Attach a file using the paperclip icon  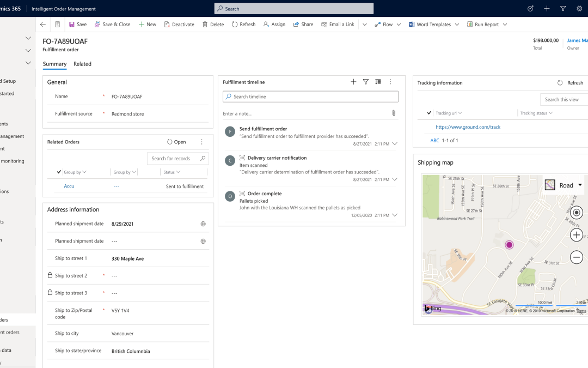394,113
